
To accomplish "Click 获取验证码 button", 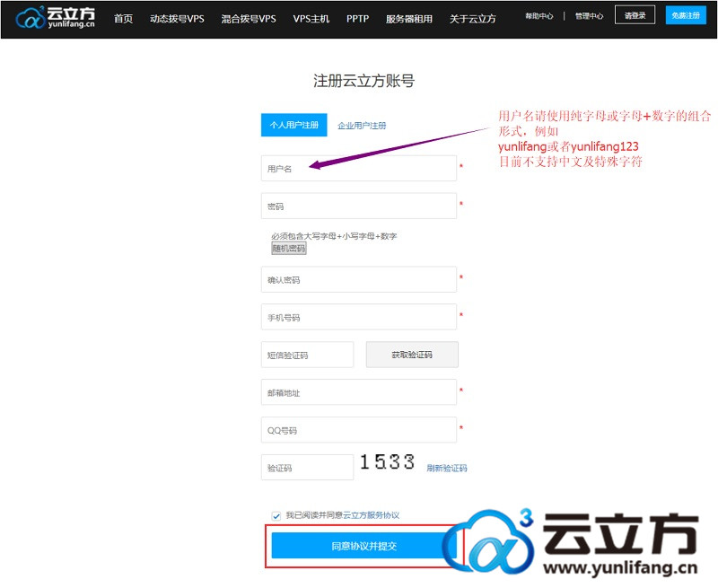I will [412, 355].
